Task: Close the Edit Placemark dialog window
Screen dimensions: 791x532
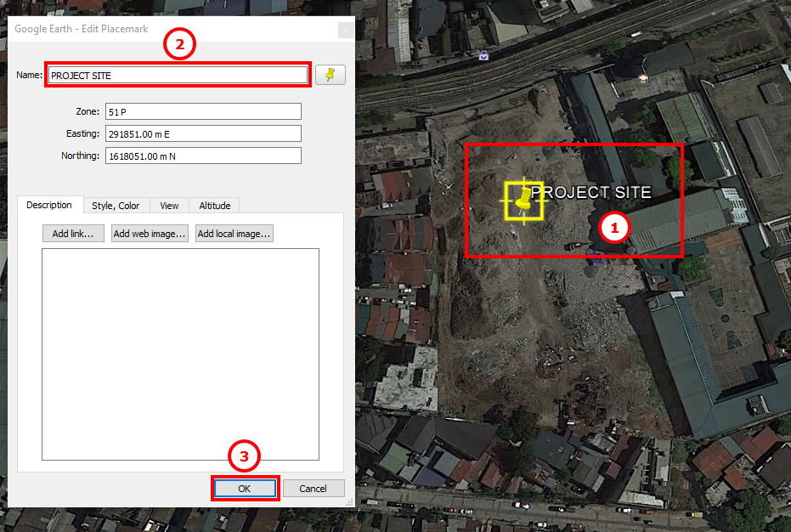Action: pos(345,30)
